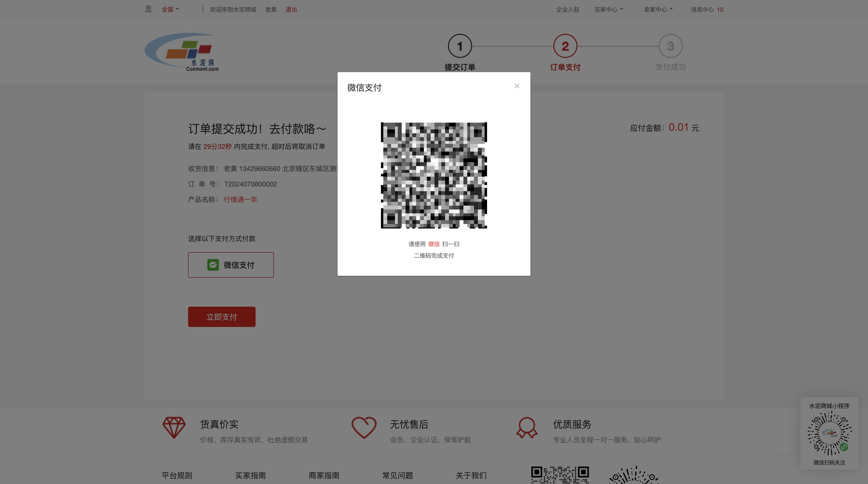The width and height of the screenshot is (868, 484).
Task: Open 关于我们 footer section
Action: tap(471, 475)
